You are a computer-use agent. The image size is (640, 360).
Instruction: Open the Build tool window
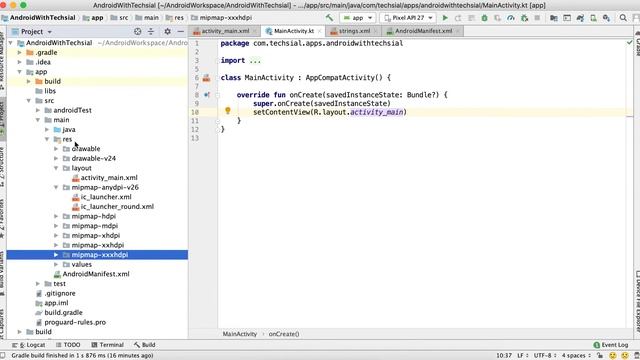(x=144, y=345)
